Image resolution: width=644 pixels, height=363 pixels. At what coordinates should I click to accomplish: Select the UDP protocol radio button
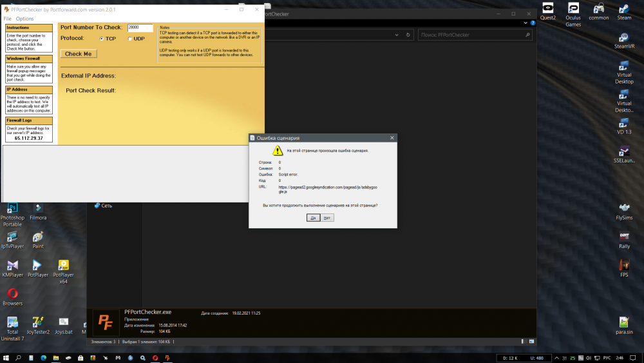[x=130, y=39]
